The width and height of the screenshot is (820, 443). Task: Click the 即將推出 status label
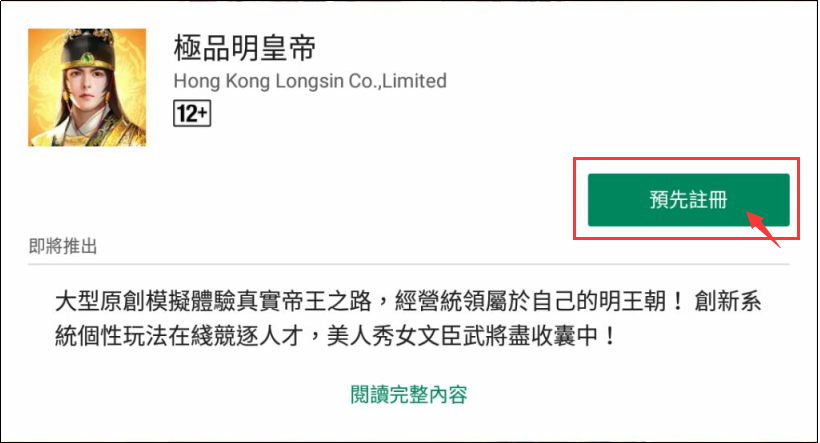63,246
